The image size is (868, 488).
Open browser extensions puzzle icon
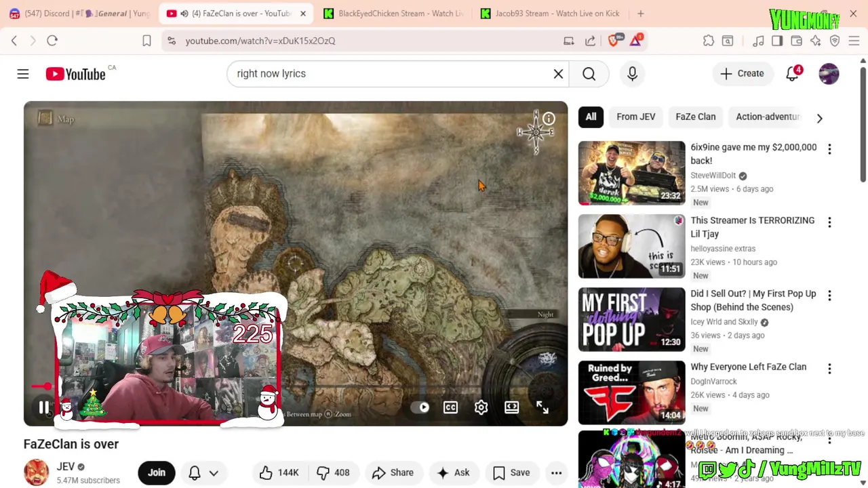click(x=709, y=41)
